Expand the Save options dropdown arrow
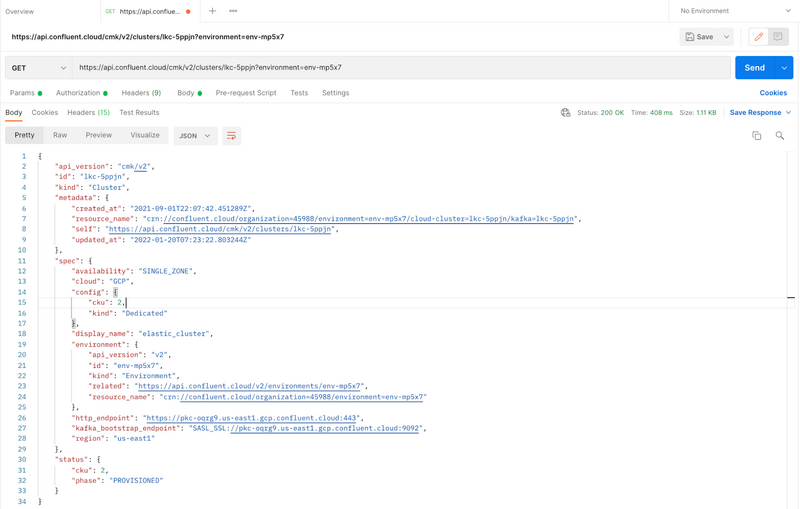The height and width of the screenshot is (509, 800). 726,37
